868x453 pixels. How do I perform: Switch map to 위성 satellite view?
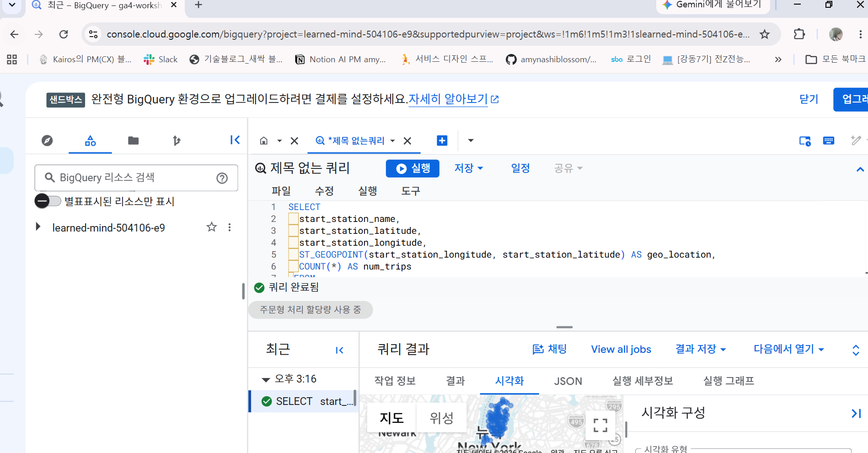[x=441, y=417]
